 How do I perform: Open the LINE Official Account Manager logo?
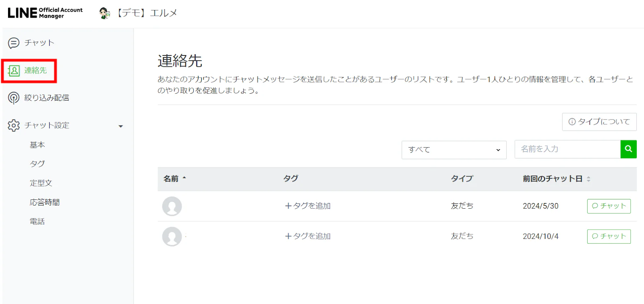(x=45, y=13)
